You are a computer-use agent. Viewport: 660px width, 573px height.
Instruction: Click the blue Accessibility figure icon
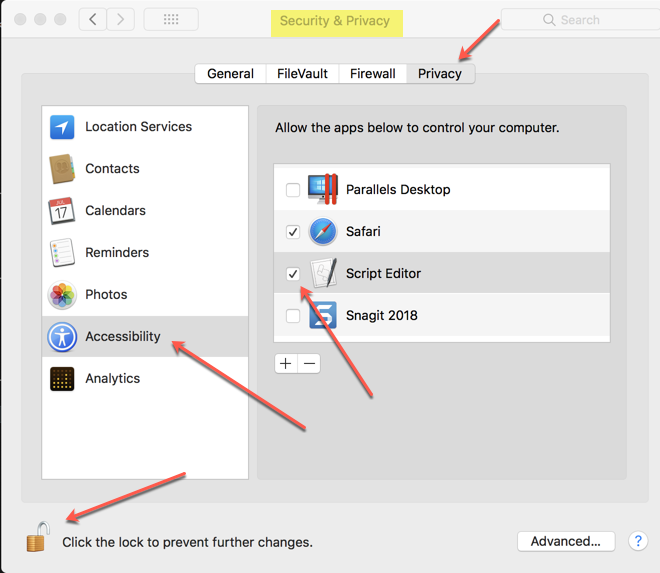[x=62, y=337]
